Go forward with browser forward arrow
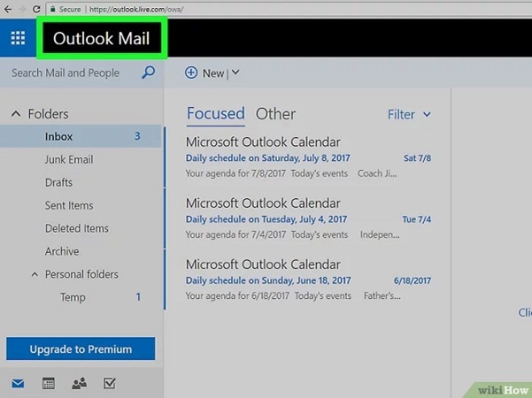This screenshot has width=532, height=398. (x=22, y=9)
